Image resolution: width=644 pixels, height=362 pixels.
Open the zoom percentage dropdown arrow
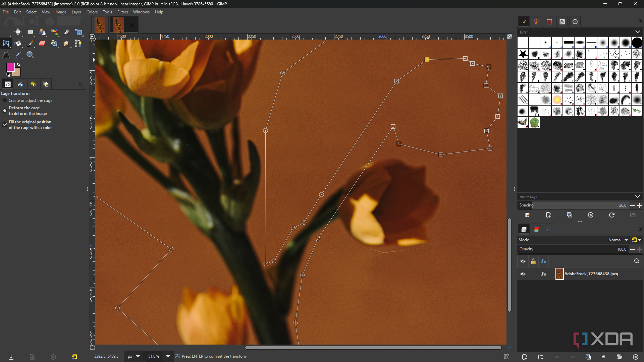coord(168,356)
